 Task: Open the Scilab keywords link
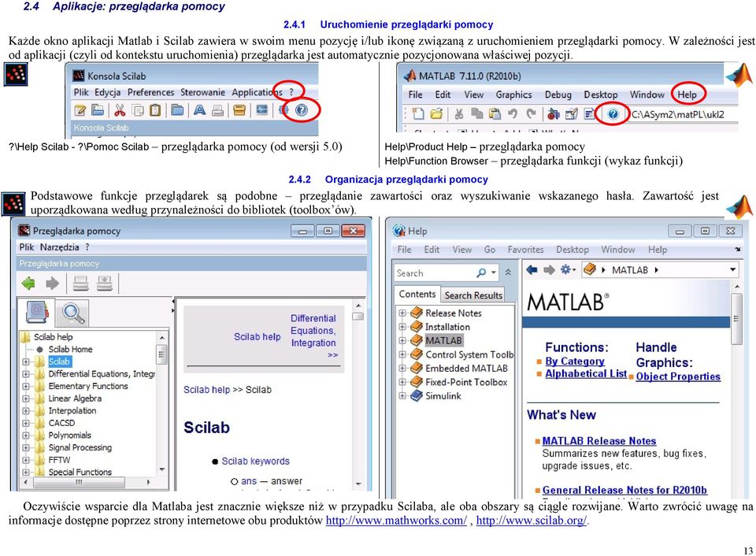pyautogui.click(x=255, y=461)
